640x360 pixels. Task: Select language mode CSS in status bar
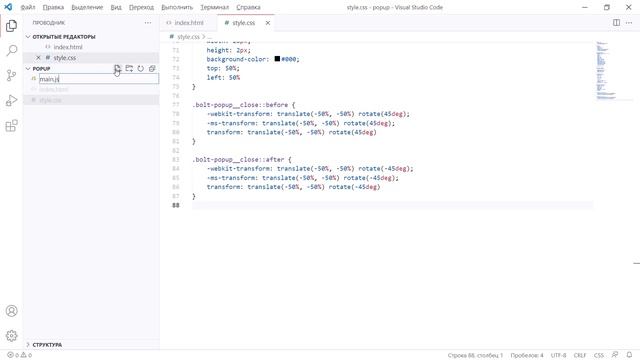pos(599,355)
